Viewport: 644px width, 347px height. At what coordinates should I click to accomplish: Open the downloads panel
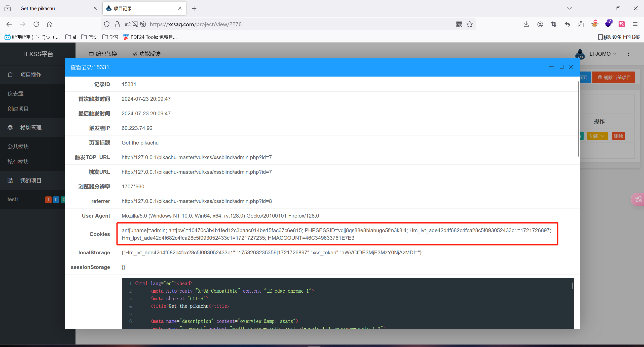(x=526, y=24)
